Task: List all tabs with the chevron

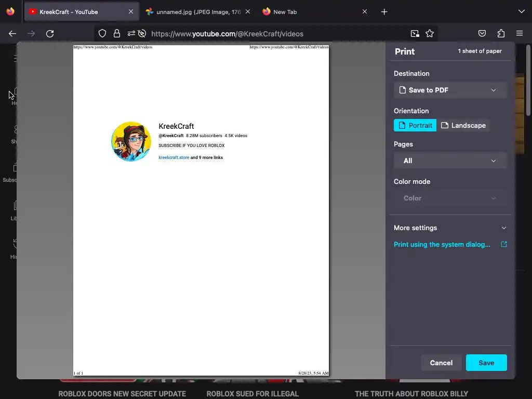Action: pyautogui.click(x=522, y=11)
